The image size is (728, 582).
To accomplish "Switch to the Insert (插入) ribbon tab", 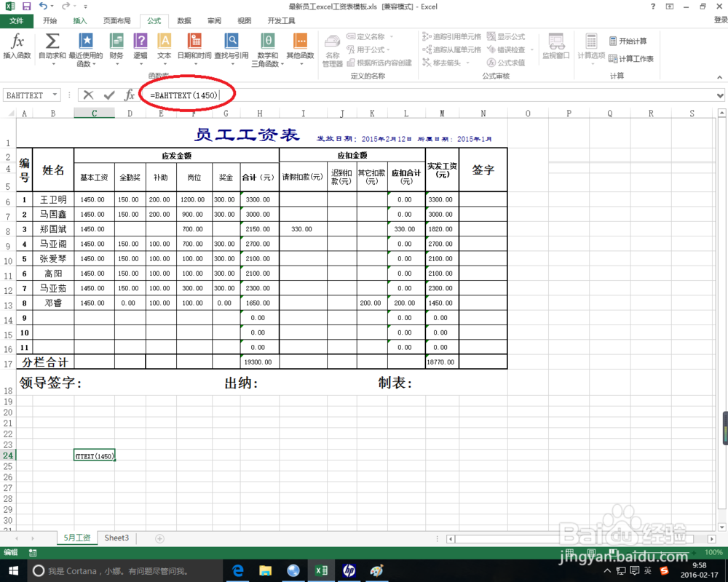I will 80,21.
